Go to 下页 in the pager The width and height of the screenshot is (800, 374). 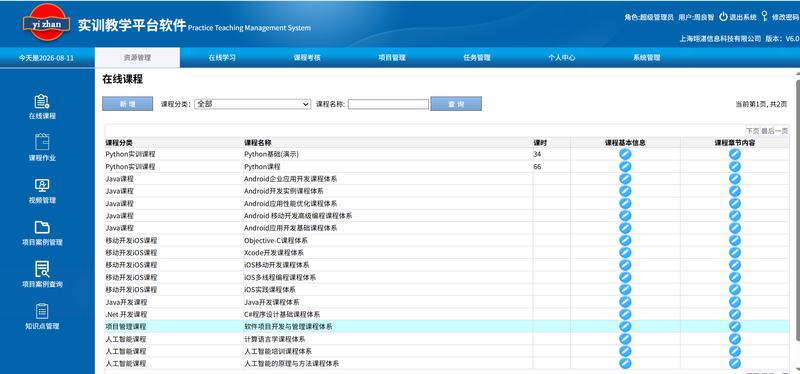pos(753,131)
